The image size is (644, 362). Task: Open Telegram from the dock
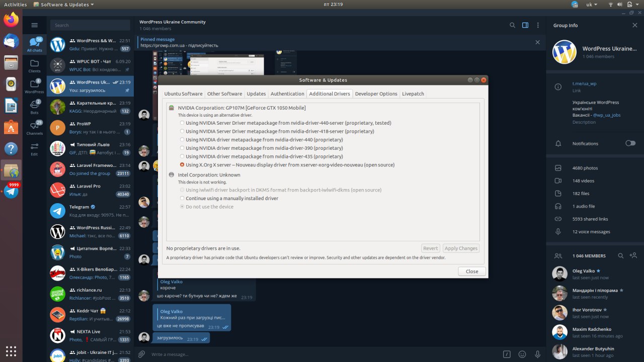pos(11,192)
